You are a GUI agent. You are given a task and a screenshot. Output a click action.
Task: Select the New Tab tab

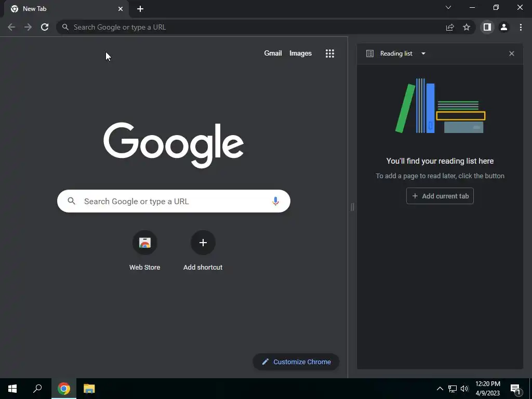click(x=66, y=9)
